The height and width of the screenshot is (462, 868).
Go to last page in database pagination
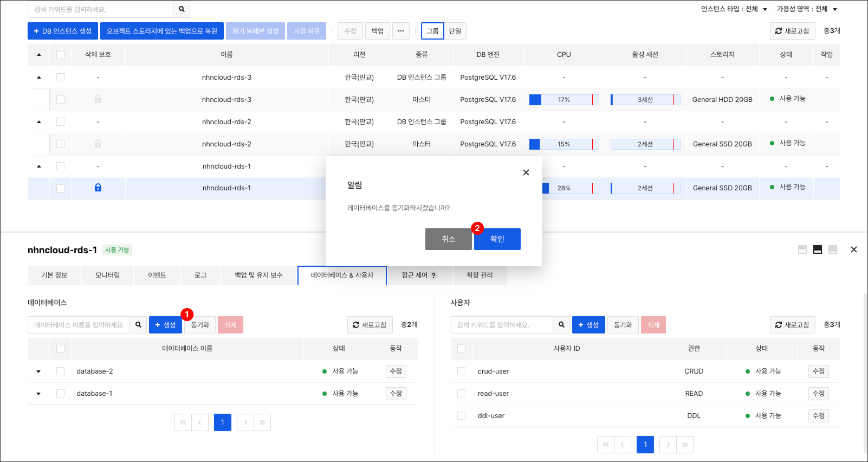coord(262,422)
